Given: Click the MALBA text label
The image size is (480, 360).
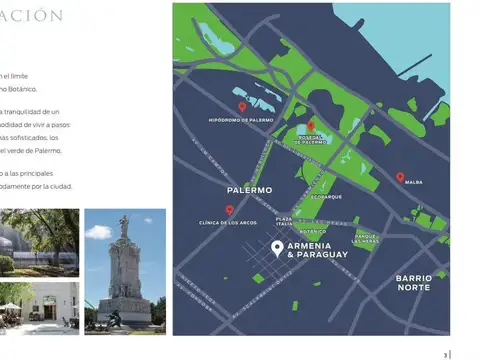Looking at the screenshot, I should tap(414, 182).
